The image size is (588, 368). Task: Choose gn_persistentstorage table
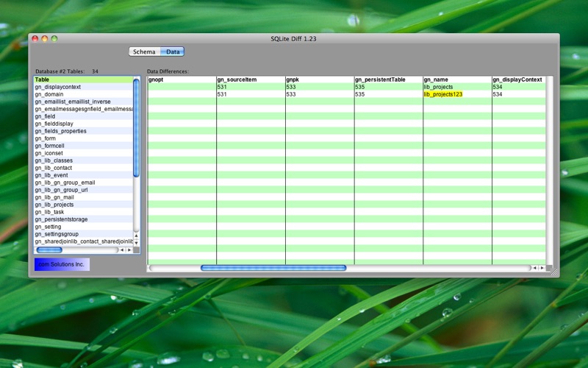click(x=84, y=219)
